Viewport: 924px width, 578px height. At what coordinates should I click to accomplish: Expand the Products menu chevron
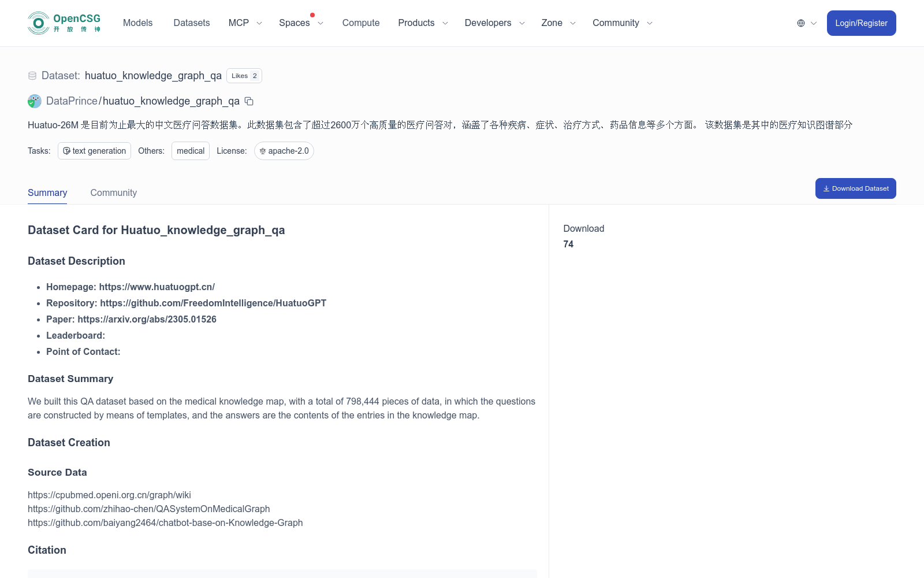click(x=445, y=23)
